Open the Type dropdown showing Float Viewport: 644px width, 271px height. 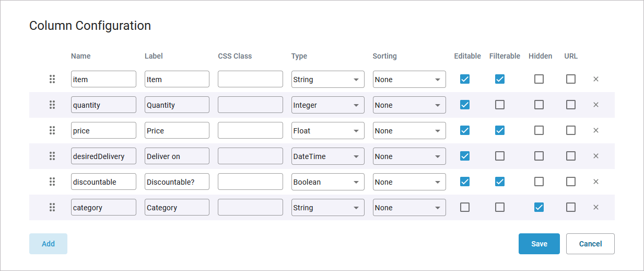click(x=327, y=131)
